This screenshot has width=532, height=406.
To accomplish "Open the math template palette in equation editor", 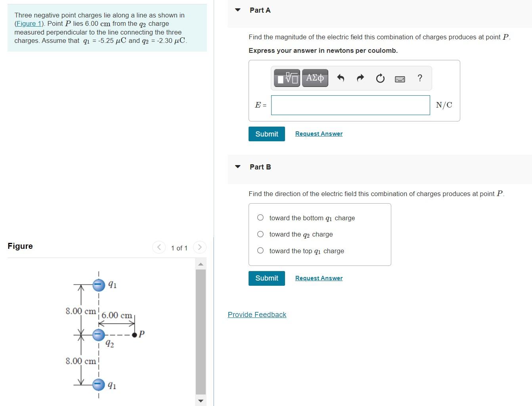I will pyautogui.click(x=286, y=78).
